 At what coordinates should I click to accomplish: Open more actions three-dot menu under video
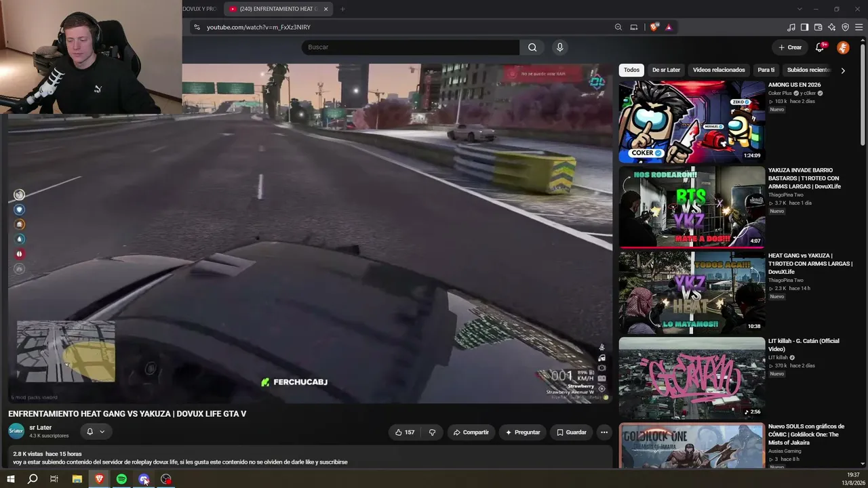pos(604,432)
